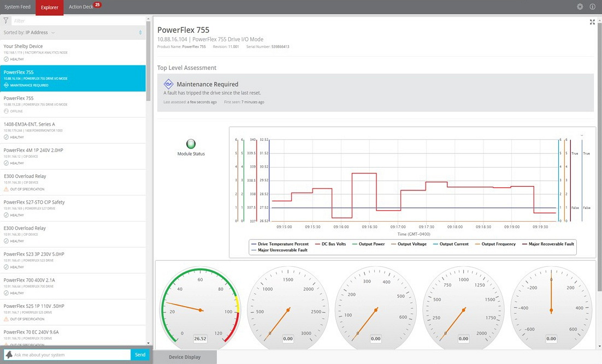Image resolution: width=602 pixels, height=364 pixels.
Task: Switch to the System Feed tab
Action: [17, 7]
